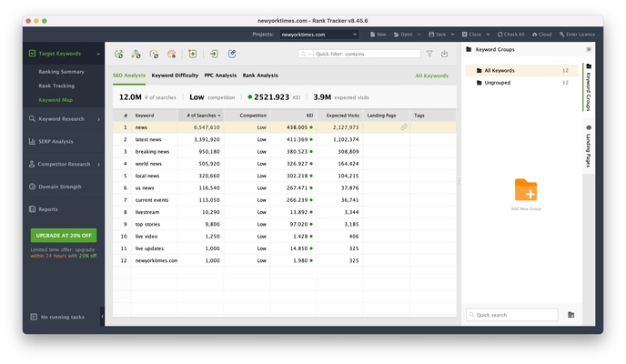Click the funnel filter icon

click(x=429, y=54)
